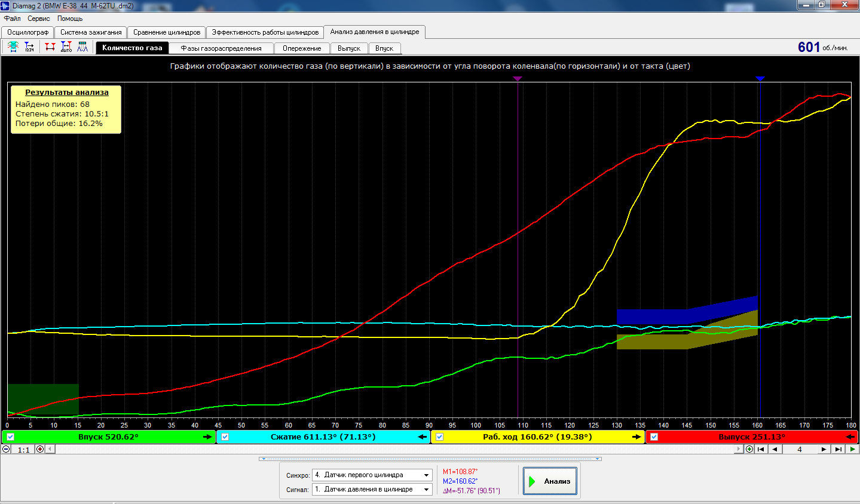The width and height of the screenshot is (860, 504).
Task: Click the Потери общие: 16.2% text
Action: 59,124
